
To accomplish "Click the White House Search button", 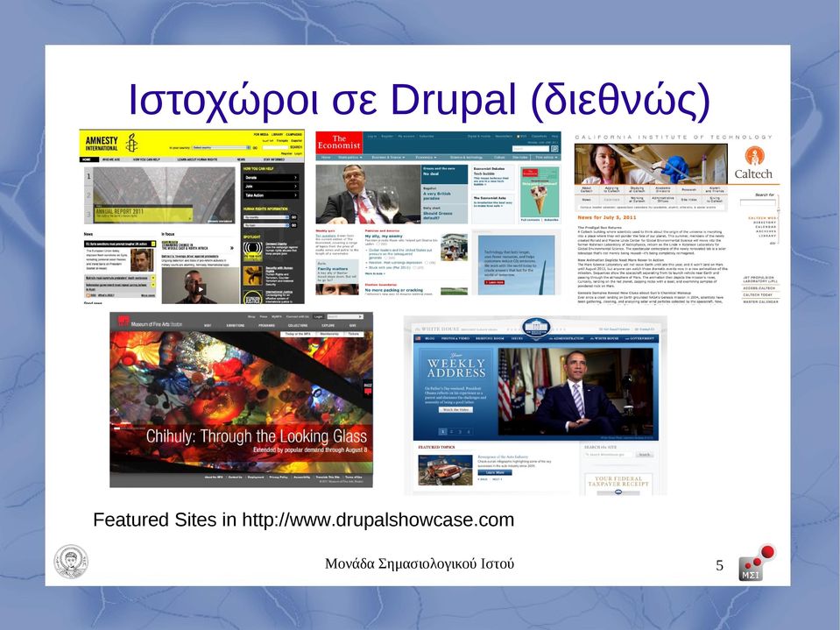I will click(645, 454).
